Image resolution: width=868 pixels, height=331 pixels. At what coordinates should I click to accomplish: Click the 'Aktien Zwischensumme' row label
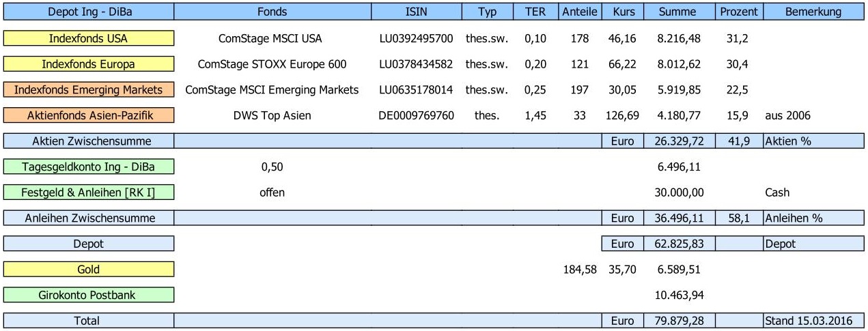click(89, 141)
